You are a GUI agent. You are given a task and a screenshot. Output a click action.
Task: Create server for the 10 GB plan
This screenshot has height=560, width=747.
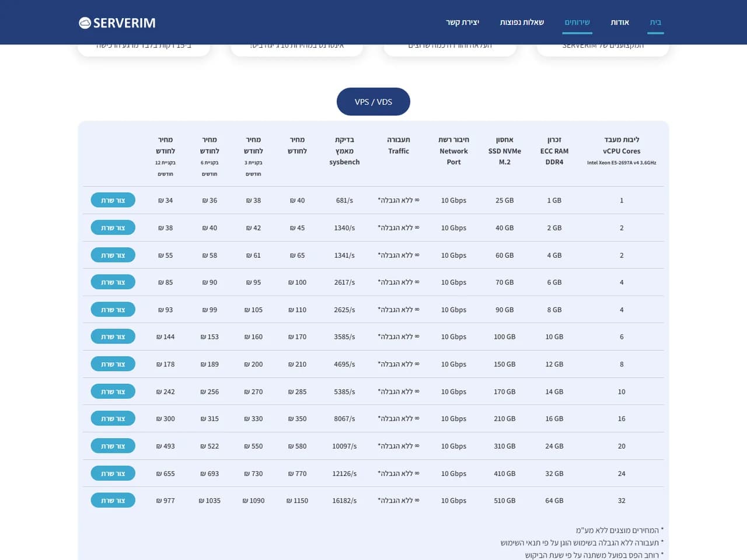click(x=113, y=337)
